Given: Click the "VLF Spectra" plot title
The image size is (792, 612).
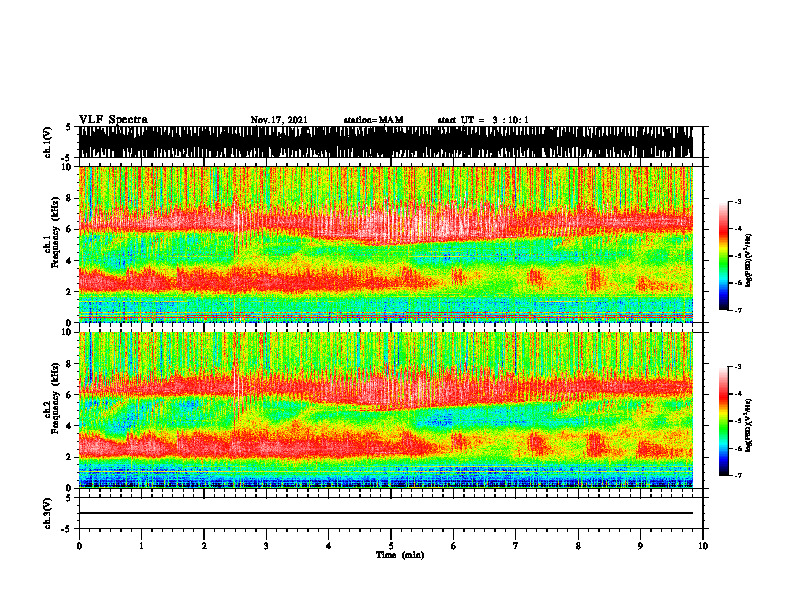Looking at the screenshot, I should click(113, 120).
